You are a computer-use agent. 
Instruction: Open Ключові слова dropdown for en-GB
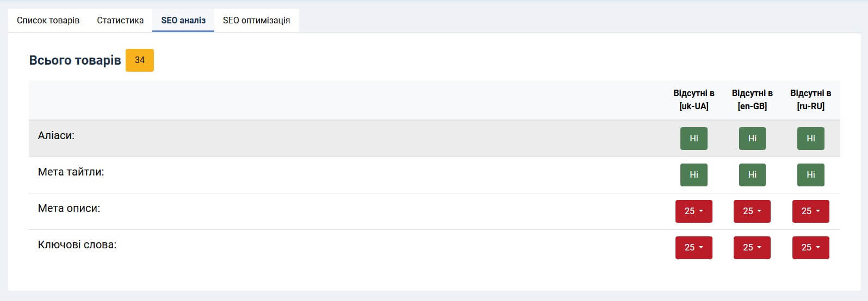click(752, 247)
